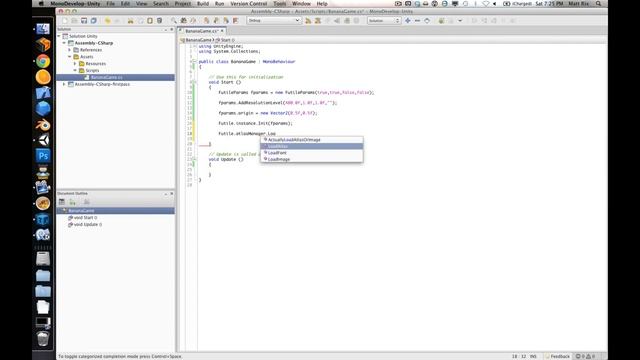The width and height of the screenshot is (640, 360).
Task: Click the Find magnifier toolbar icon
Action: (174, 20)
